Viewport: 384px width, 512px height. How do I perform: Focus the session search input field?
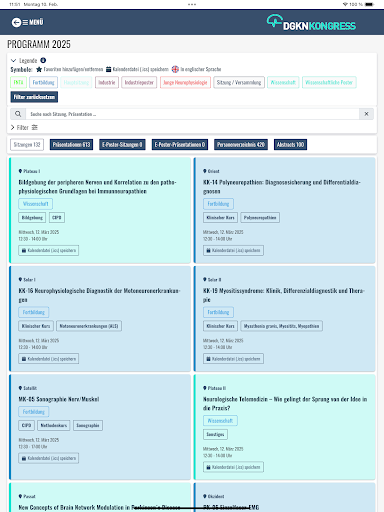(x=192, y=114)
